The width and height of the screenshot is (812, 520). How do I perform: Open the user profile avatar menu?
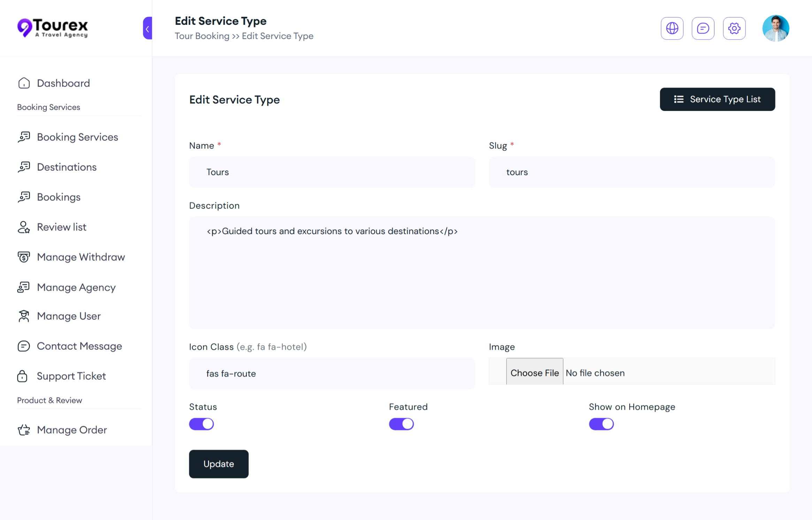[x=775, y=28]
